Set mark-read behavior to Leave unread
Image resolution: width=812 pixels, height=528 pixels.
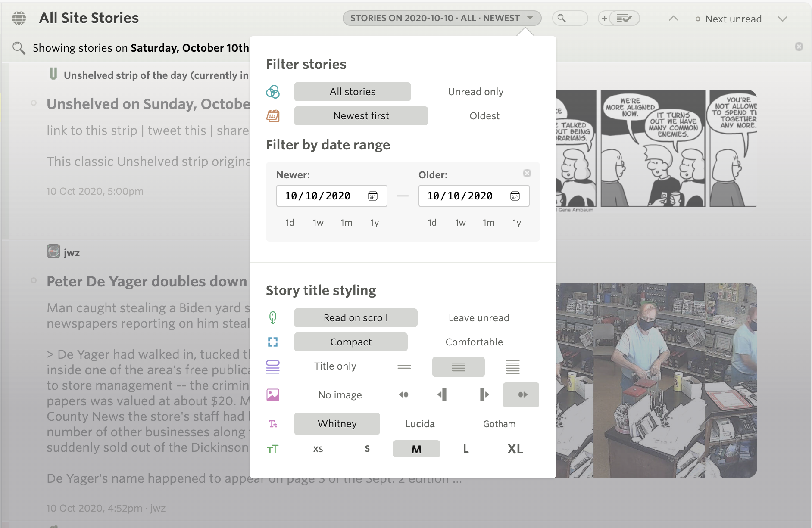[x=478, y=318]
